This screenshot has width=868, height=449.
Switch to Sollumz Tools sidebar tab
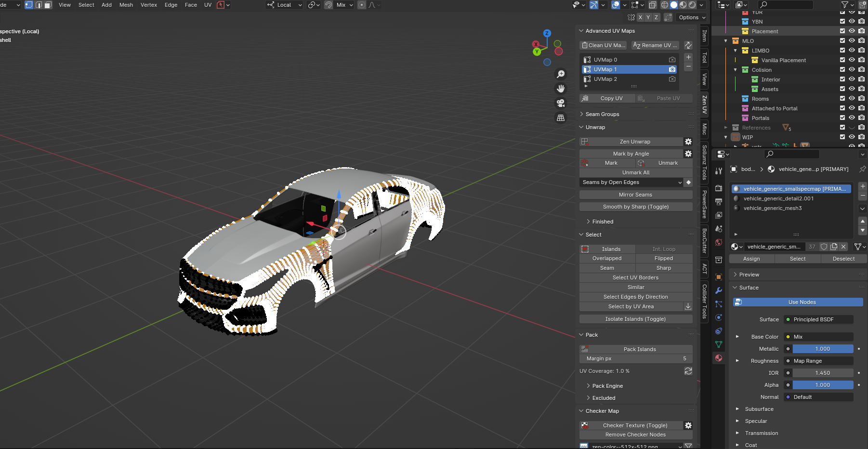coord(704,163)
